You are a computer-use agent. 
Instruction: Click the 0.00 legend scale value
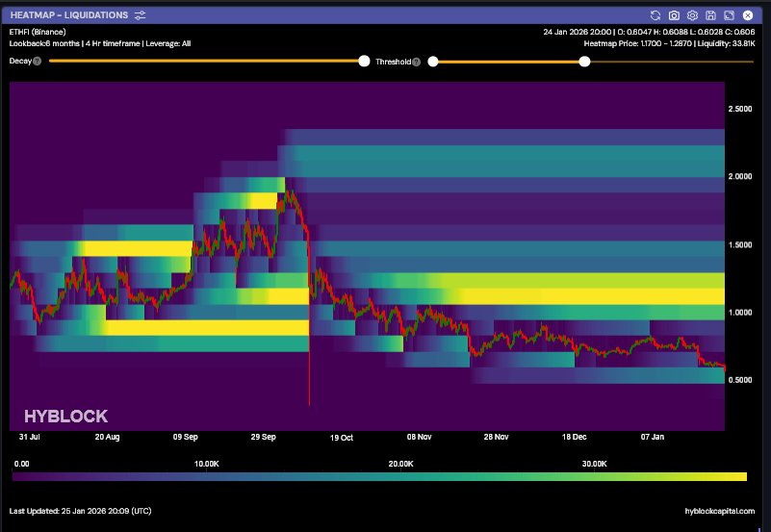point(21,464)
